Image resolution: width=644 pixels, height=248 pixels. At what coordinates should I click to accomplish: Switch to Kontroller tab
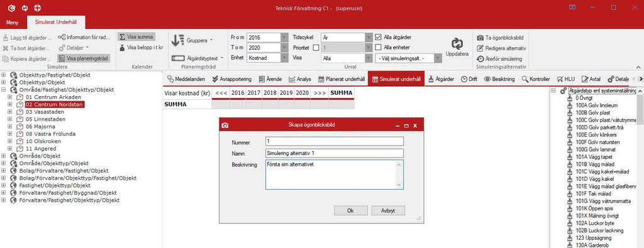(536, 79)
